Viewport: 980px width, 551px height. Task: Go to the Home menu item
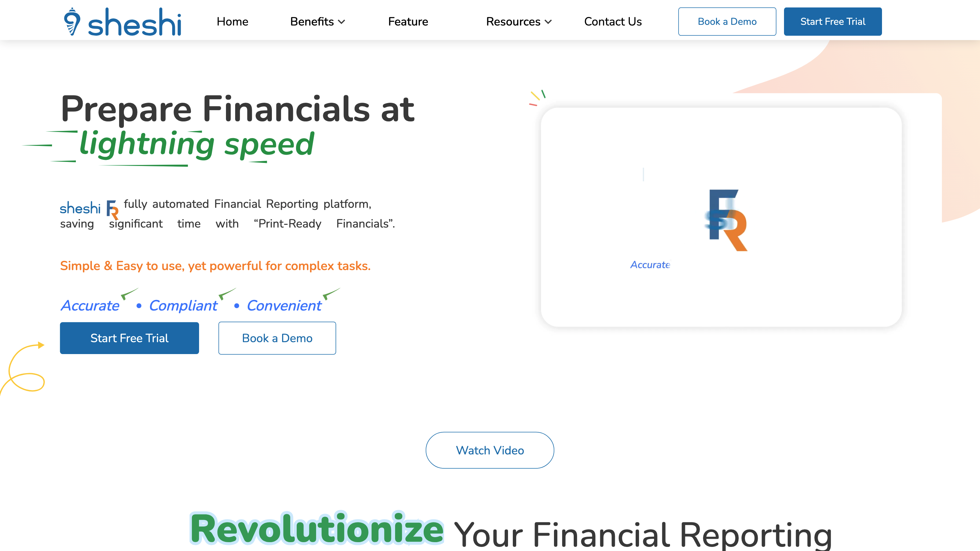(232, 22)
